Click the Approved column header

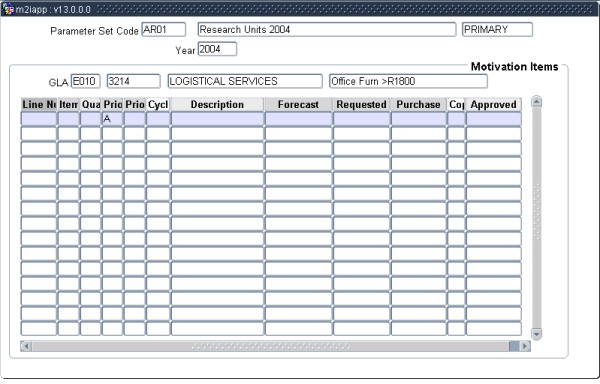493,104
